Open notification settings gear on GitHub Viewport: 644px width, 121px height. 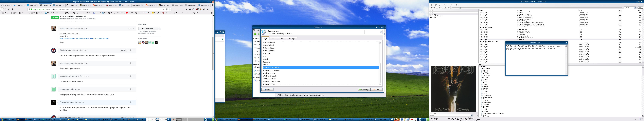tap(159, 28)
